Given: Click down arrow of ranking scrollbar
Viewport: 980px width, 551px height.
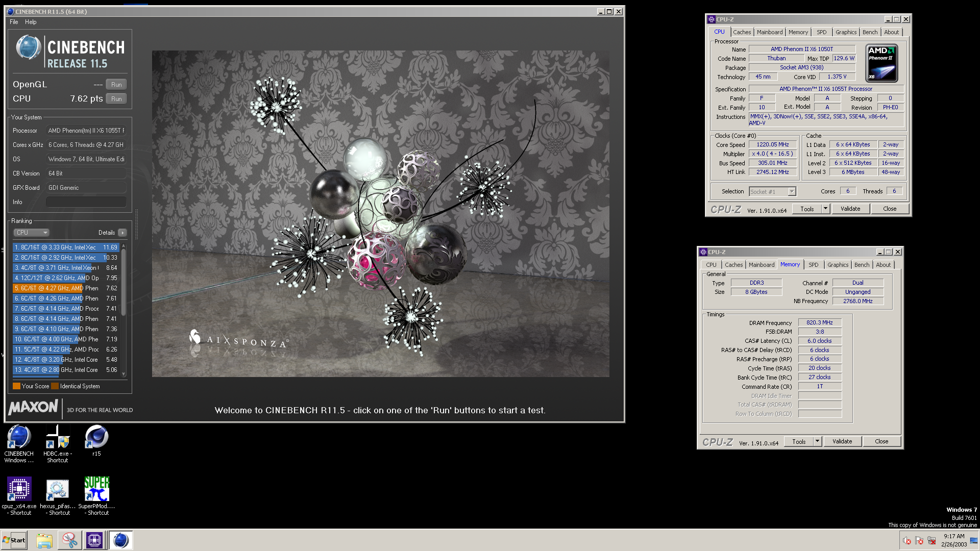Looking at the screenshot, I should point(124,374).
